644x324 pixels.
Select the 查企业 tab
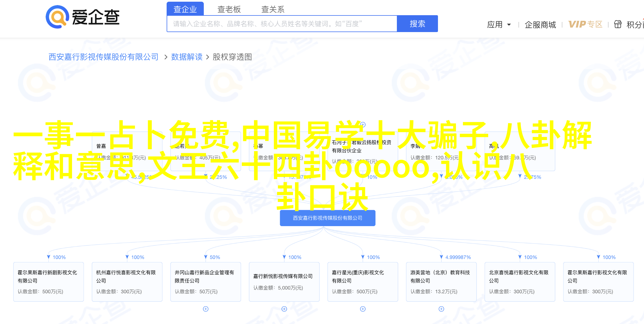(x=185, y=9)
